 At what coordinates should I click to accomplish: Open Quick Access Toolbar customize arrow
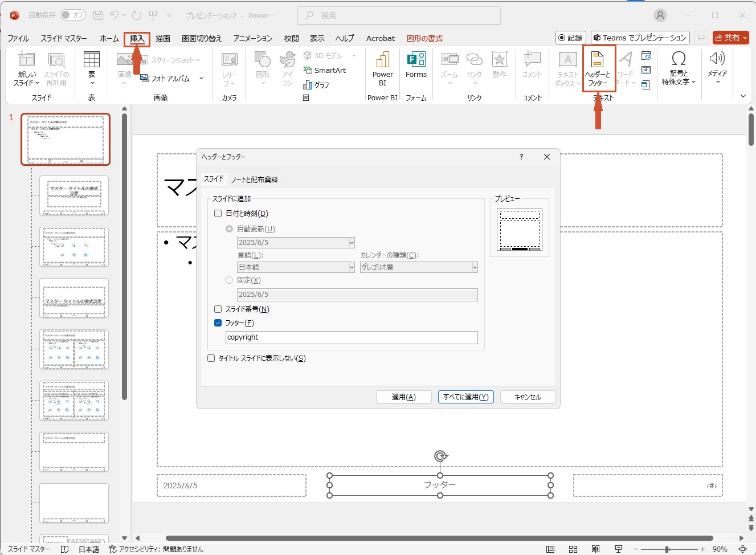pyautogui.click(x=169, y=15)
